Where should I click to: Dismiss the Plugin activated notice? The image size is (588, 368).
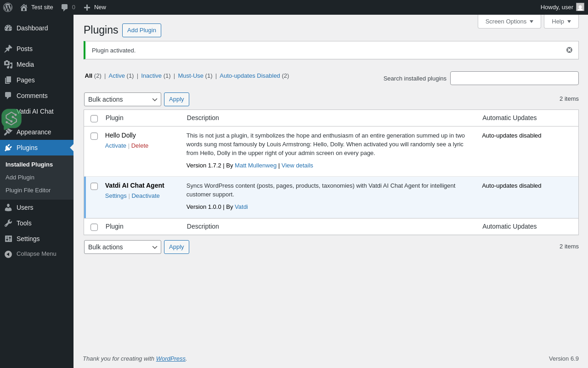click(569, 50)
